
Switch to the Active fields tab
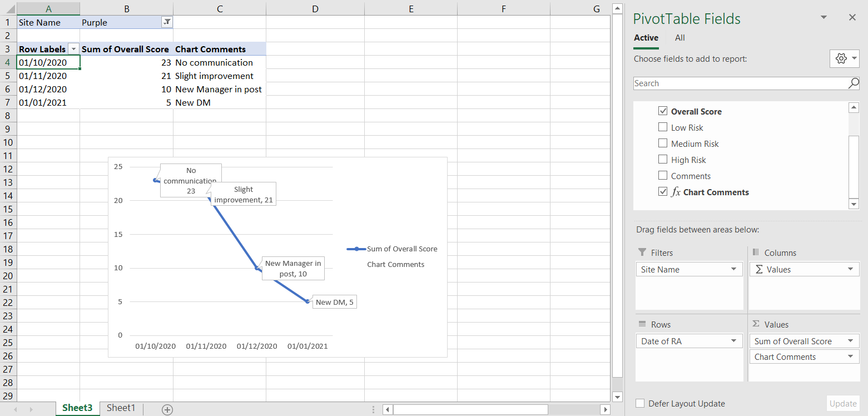coord(646,38)
